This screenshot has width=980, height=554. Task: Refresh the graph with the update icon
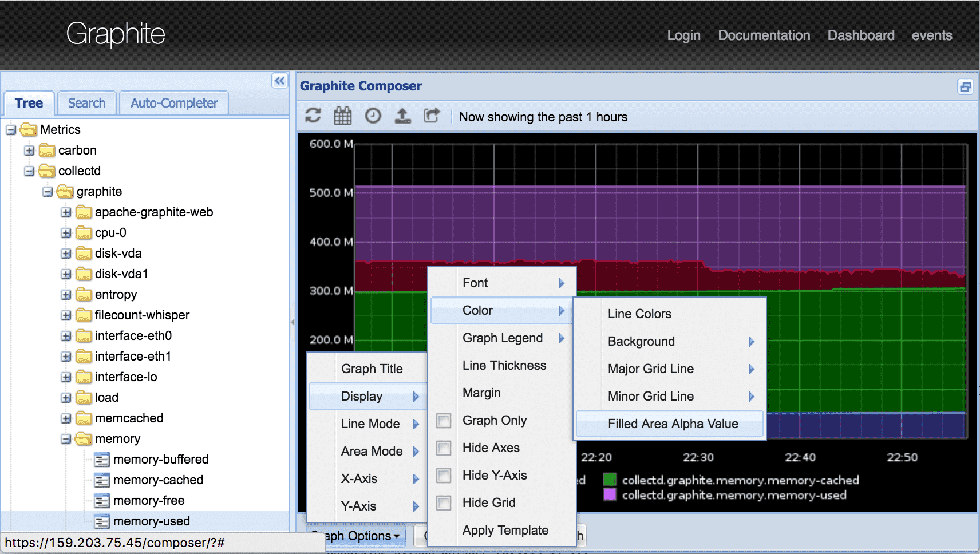coord(313,116)
